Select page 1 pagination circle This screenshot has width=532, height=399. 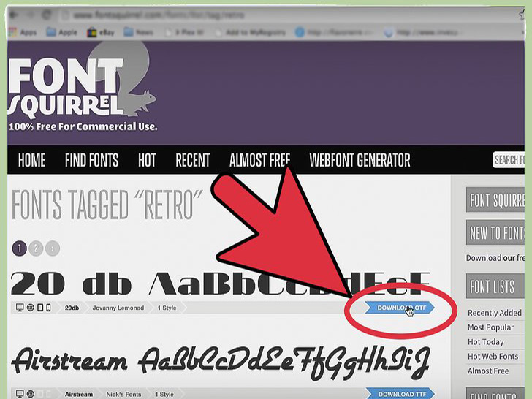click(19, 248)
